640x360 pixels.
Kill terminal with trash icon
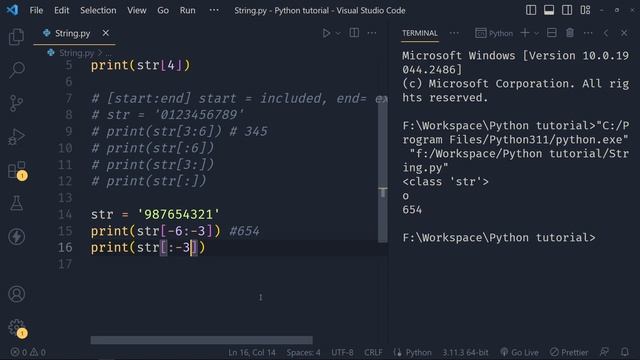coord(570,33)
